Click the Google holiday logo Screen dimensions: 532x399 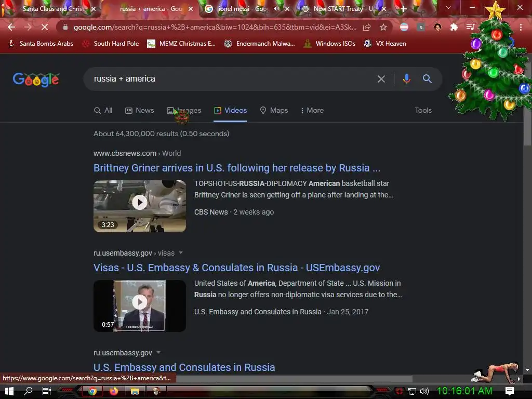[36, 79]
